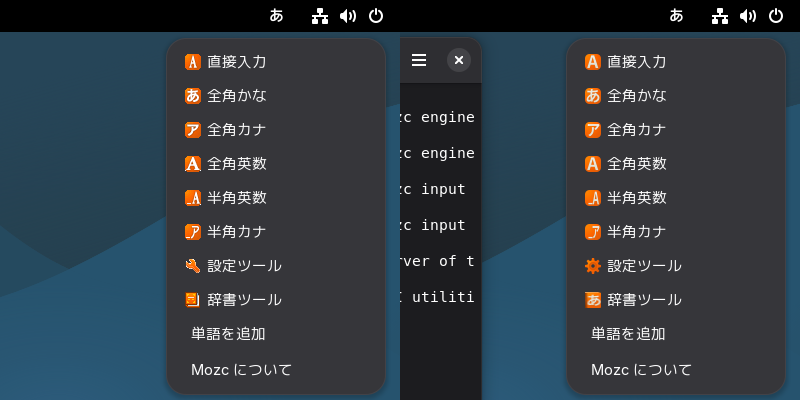The width and height of the screenshot is (800, 400).
Task: Open the left network status icon
Action: click(x=320, y=16)
